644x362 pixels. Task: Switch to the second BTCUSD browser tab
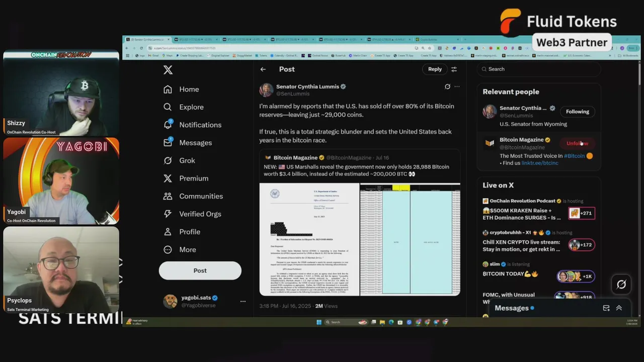click(244, 40)
